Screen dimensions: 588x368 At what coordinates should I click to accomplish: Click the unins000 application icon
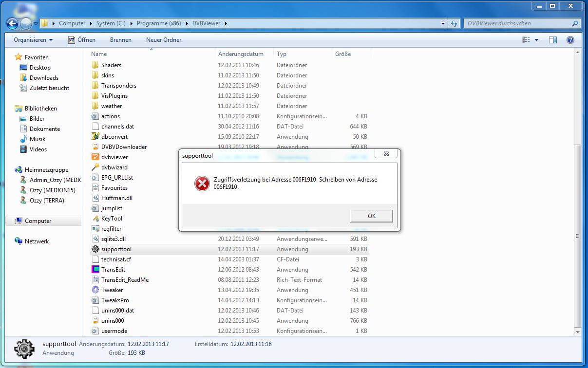95,321
